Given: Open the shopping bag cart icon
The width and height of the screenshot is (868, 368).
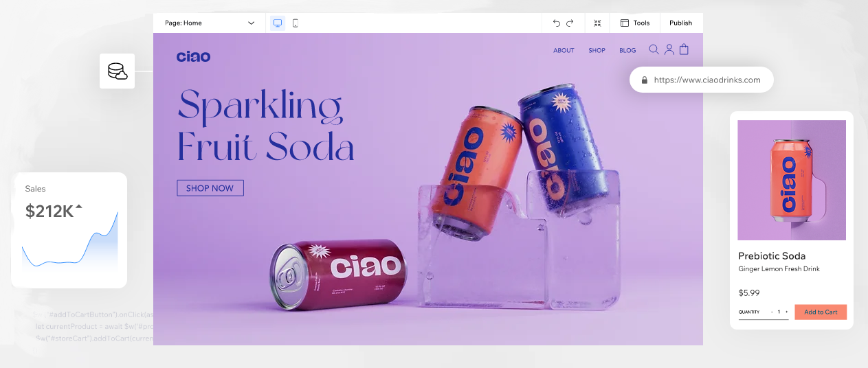Looking at the screenshot, I should 684,49.
